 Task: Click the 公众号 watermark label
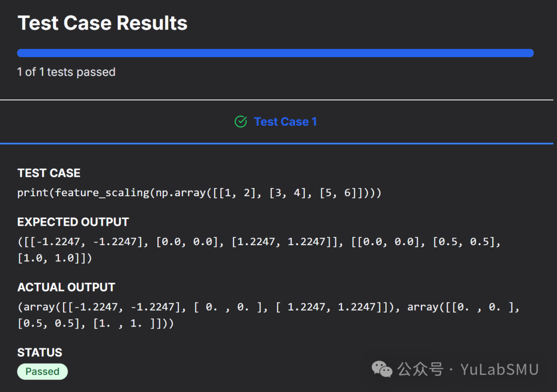(x=420, y=369)
